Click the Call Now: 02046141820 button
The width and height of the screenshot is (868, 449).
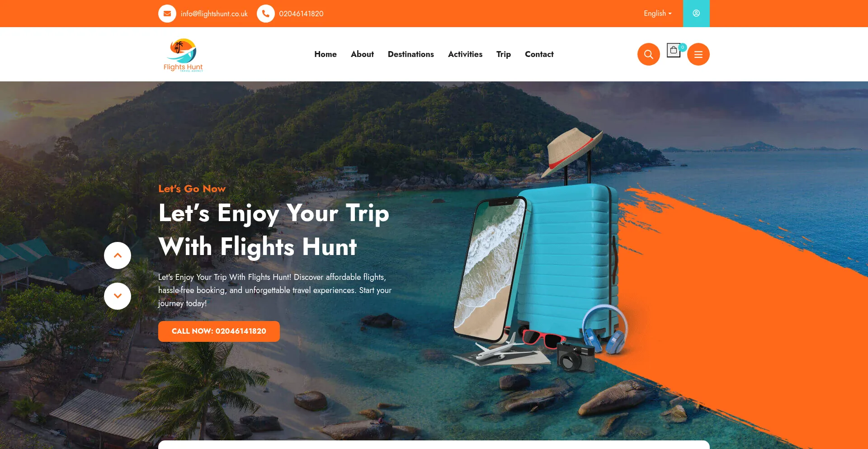[219, 331]
